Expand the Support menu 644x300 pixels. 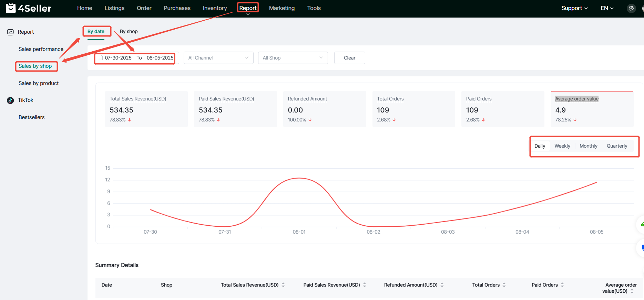coord(574,8)
